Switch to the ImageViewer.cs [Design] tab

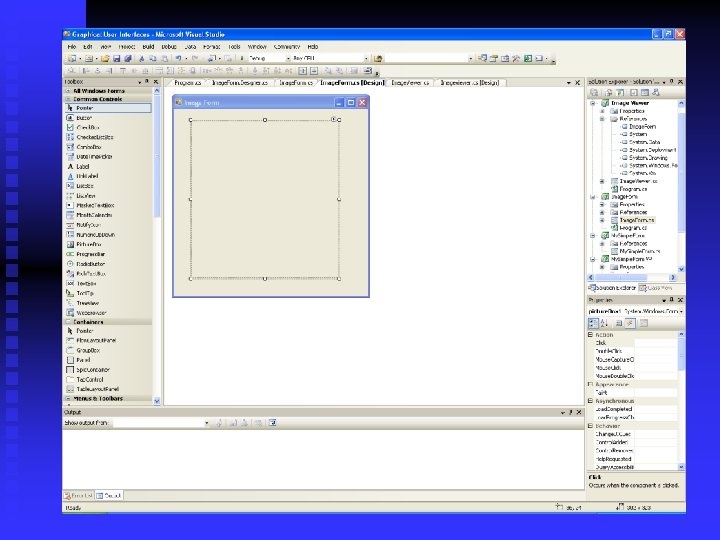(x=469, y=83)
